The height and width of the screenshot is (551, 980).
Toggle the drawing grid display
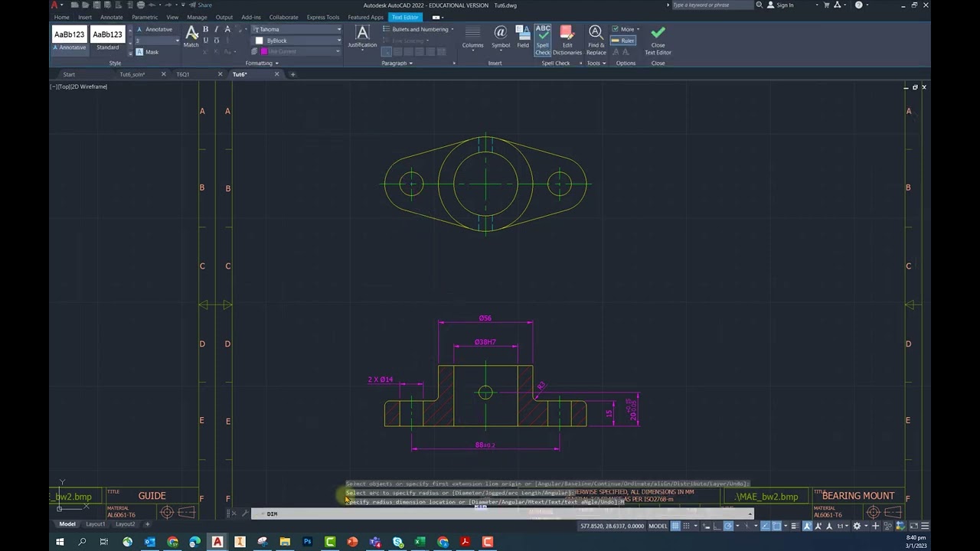tap(675, 526)
